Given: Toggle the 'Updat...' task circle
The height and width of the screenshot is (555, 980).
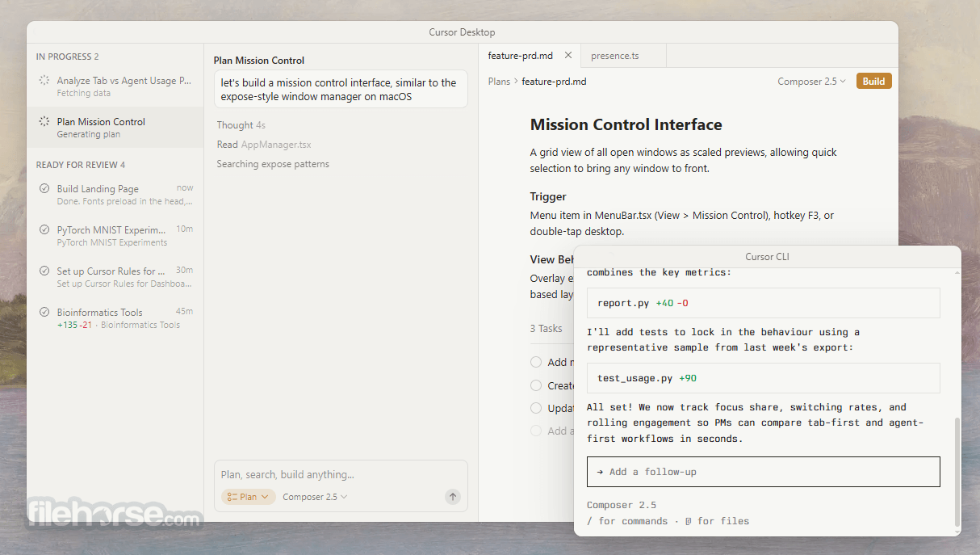Looking at the screenshot, I should click(536, 409).
